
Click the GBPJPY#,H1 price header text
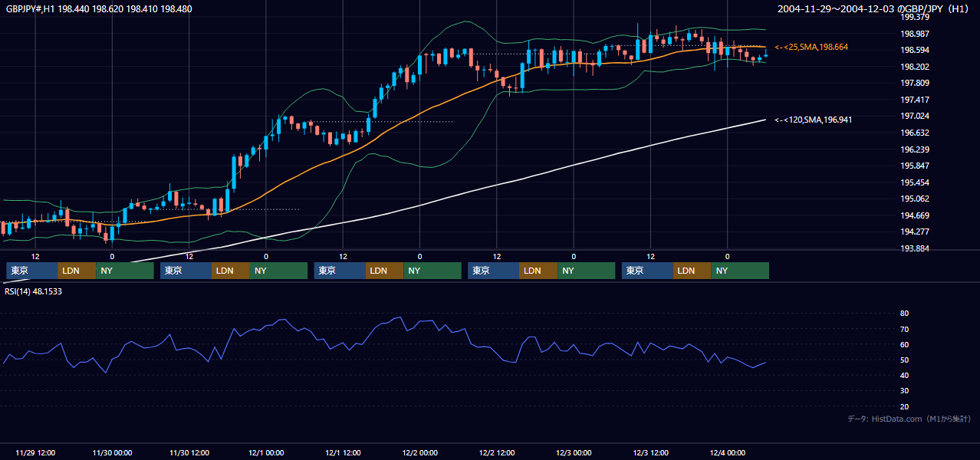tap(99, 9)
